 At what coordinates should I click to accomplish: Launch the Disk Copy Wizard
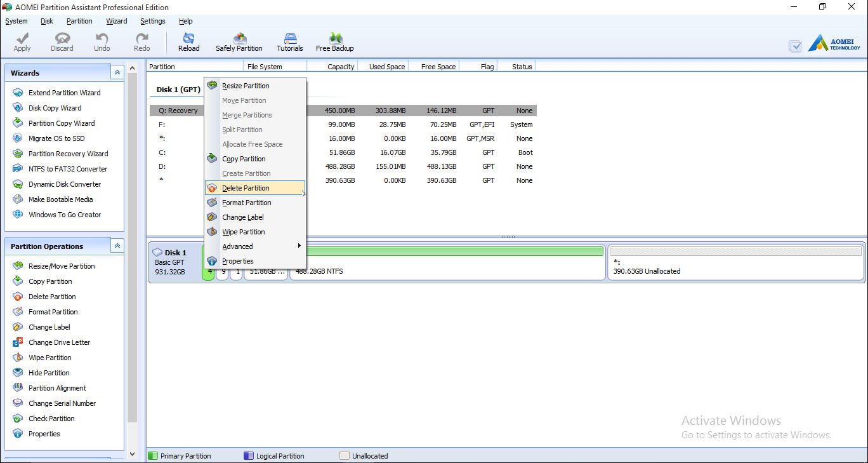tap(47, 108)
